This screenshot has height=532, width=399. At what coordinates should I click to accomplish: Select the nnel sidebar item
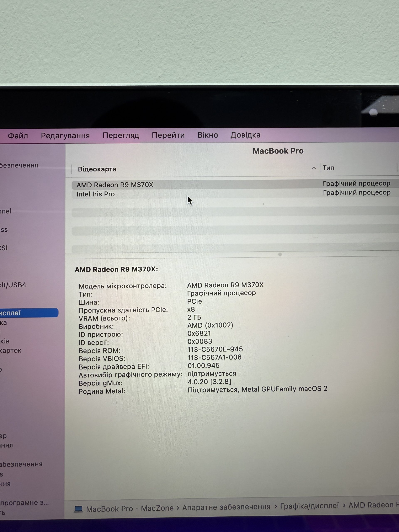[x=6, y=211]
